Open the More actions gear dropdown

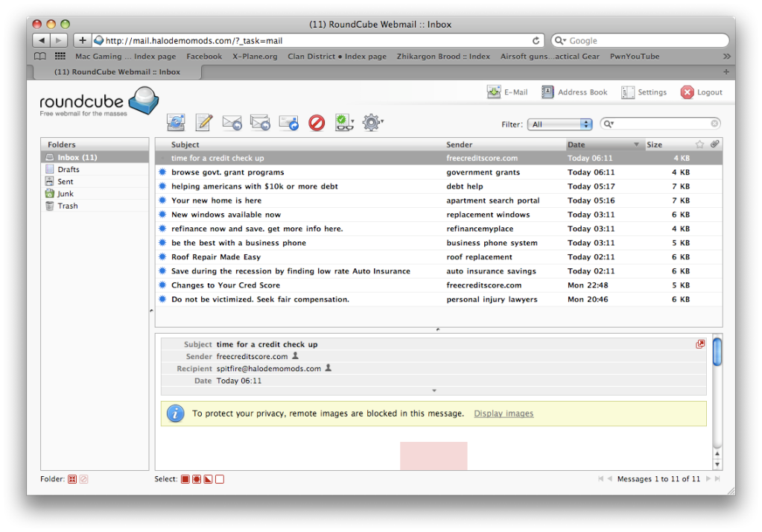(x=372, y=122)
